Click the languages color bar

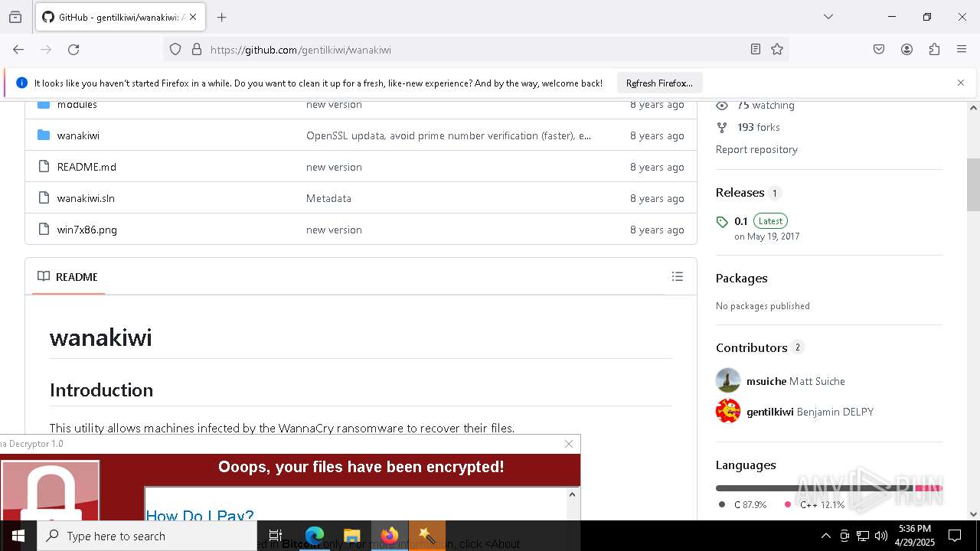click(829, 488)
